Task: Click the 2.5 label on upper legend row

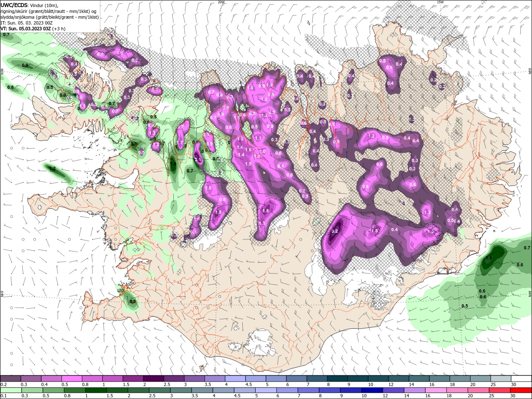Action: (167, 384)
